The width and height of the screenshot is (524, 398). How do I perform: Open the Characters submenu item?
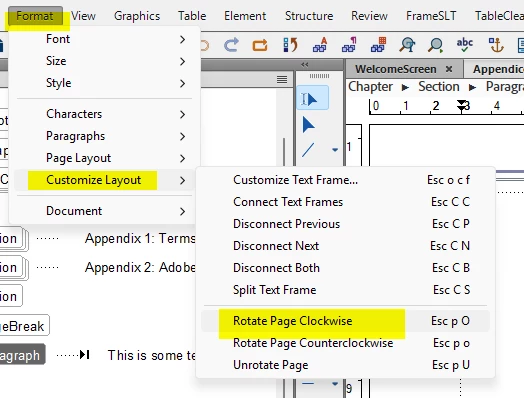pyautogui.click(x=105, y=114)
